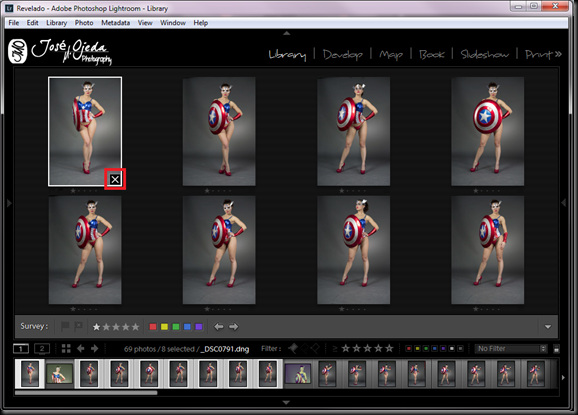Toggle blue label filter in filmstrip bar

[435, 349]
